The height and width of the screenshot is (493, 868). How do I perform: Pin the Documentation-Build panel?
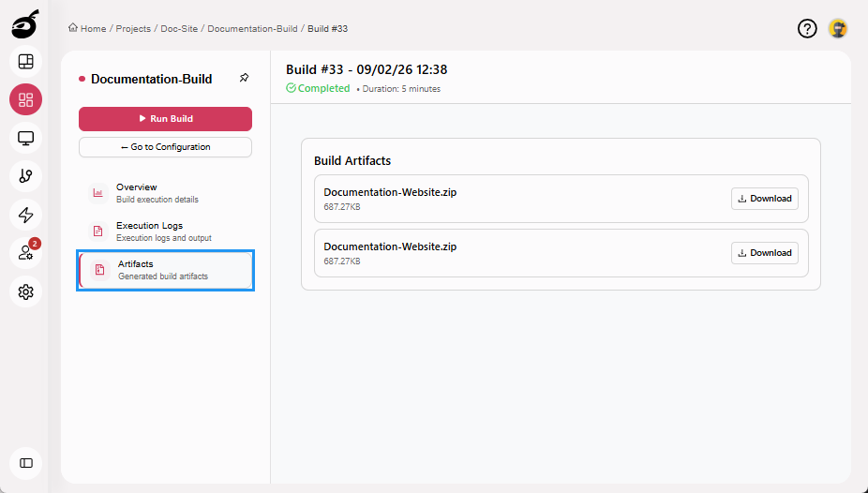pos(244,78)
